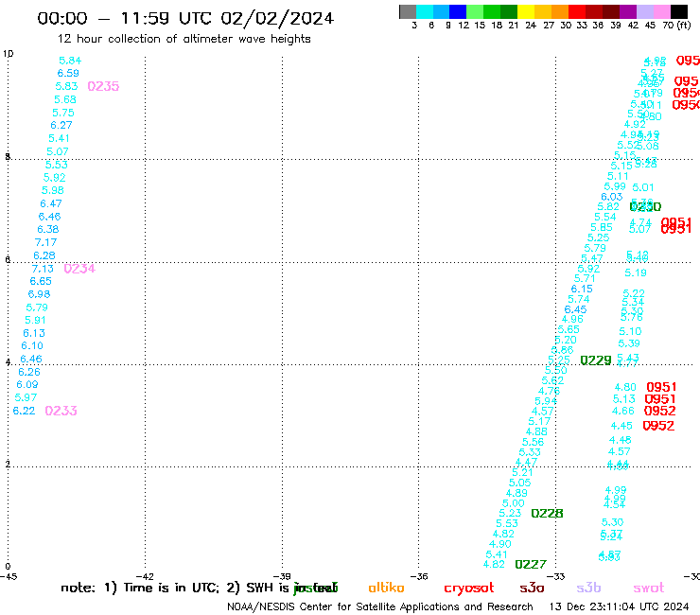Click the gray 3 ft legend swatch
Screen dimensions: 700x615
click(408, 11)
